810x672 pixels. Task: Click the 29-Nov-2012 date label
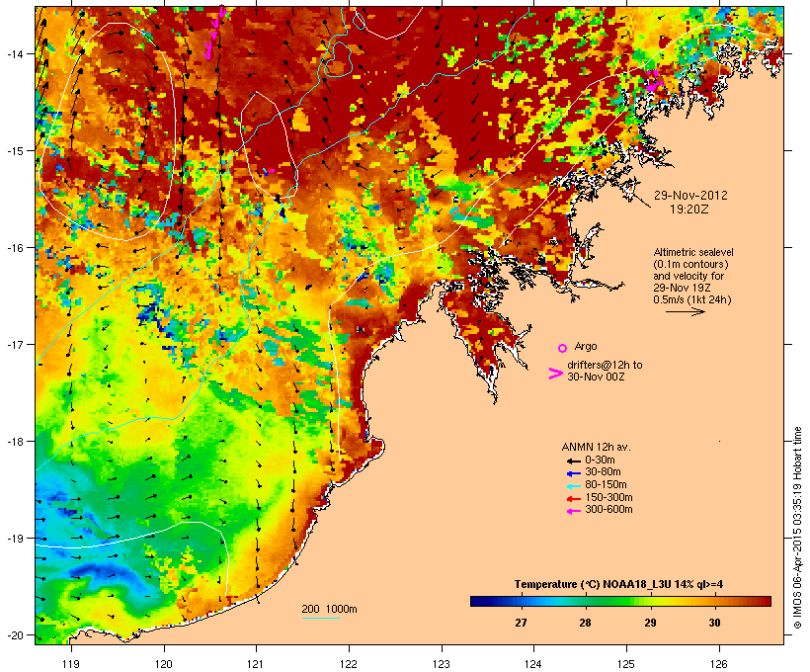click(690, 196)
